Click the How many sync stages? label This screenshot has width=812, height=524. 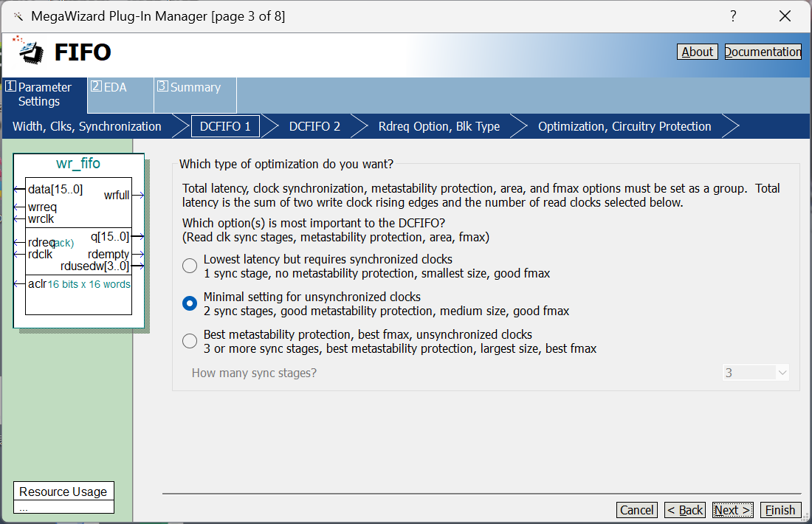[254, 373]
